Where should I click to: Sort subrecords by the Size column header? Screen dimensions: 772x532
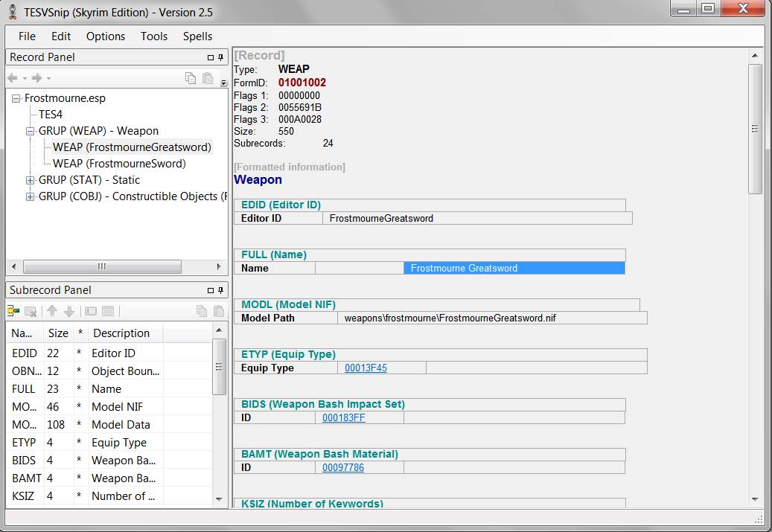[58, 333]
